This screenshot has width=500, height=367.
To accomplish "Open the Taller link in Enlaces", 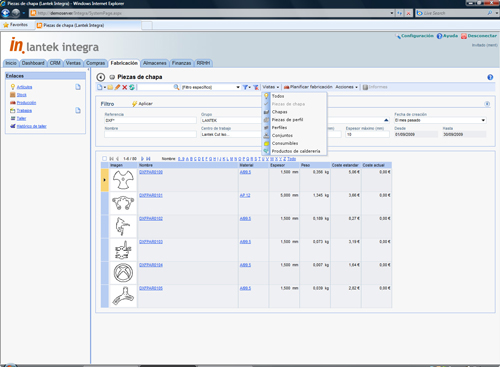I will [21, 118].
